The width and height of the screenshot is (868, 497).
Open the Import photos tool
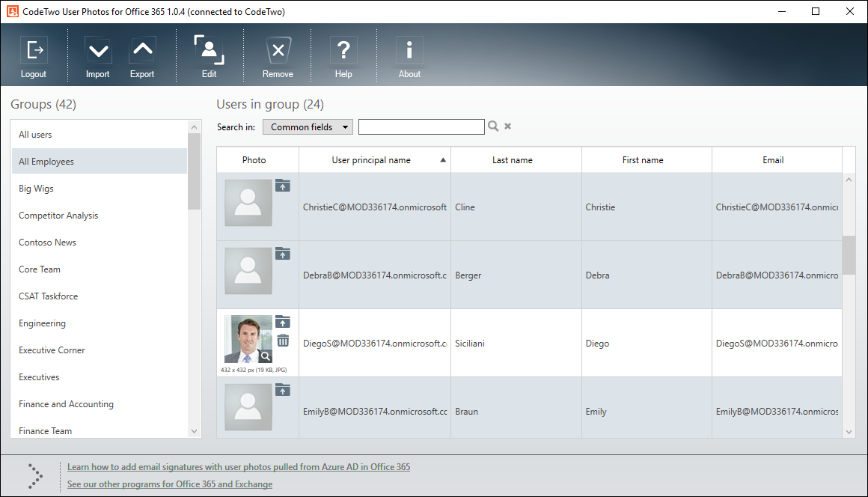point(98,56)
